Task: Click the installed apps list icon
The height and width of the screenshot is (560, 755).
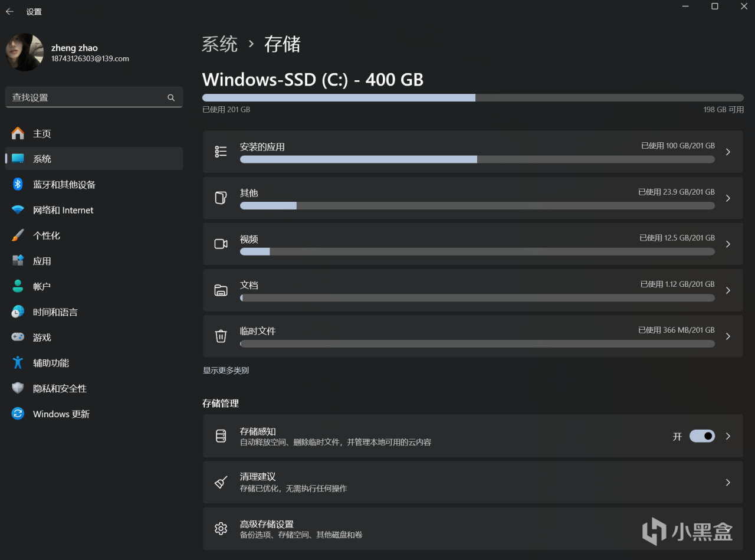Action: click(x=221, y=152)
